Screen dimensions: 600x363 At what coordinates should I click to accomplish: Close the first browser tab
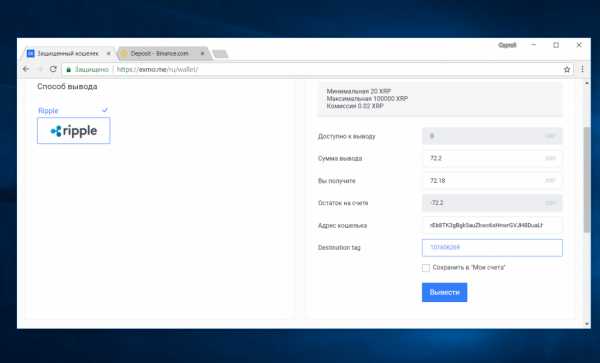(x=108, y=54)
